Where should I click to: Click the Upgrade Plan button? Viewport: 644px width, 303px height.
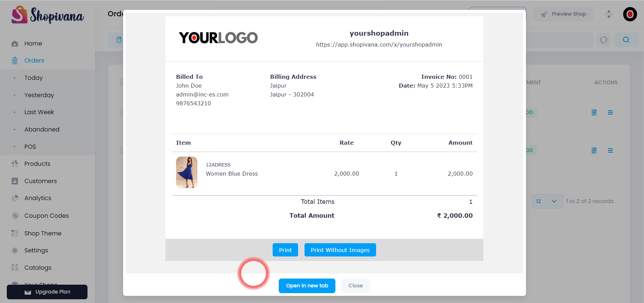[47, 292]
